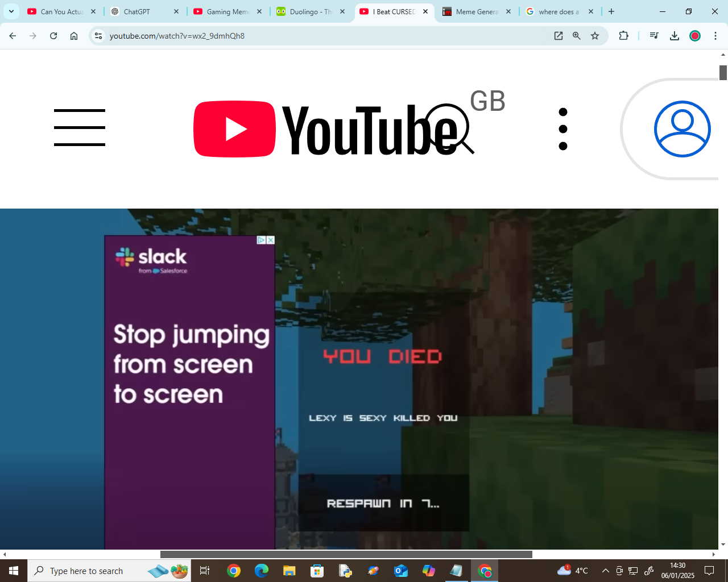Open the YouTube settings three-dot menu
This screenshot has width=728, height=582.
coord(563,129)
